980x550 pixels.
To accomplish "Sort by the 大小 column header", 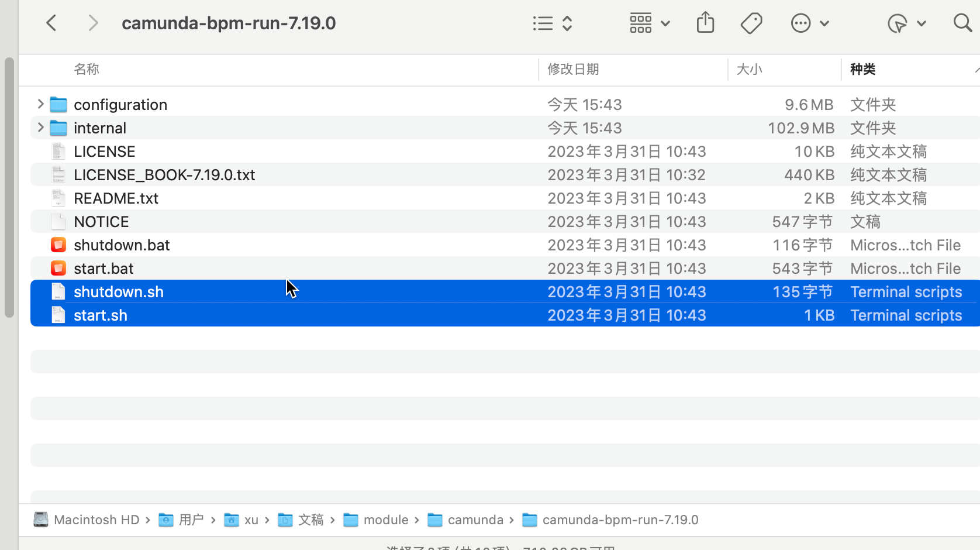I will 749,69.
